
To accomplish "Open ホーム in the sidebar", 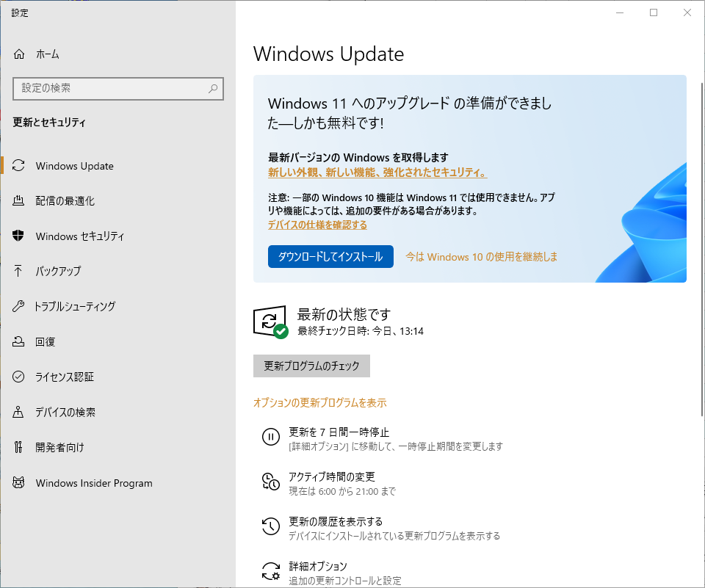I will click(x=117, y=54).
